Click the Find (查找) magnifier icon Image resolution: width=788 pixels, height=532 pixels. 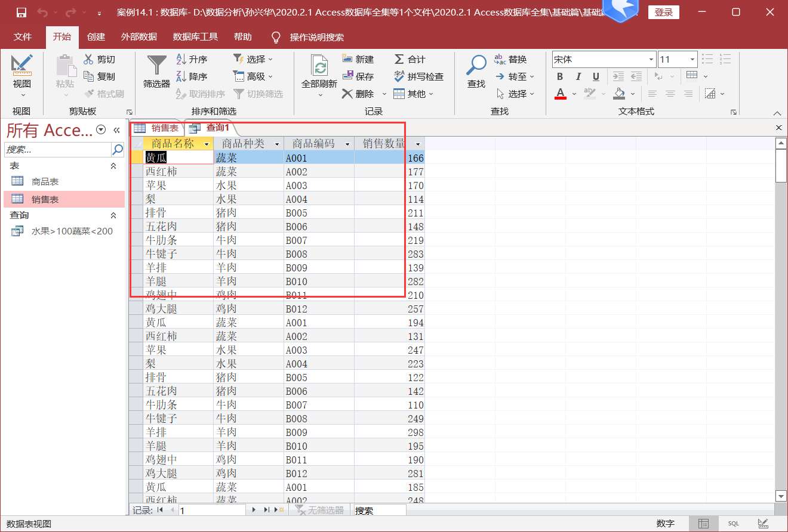tap(476, 64)
